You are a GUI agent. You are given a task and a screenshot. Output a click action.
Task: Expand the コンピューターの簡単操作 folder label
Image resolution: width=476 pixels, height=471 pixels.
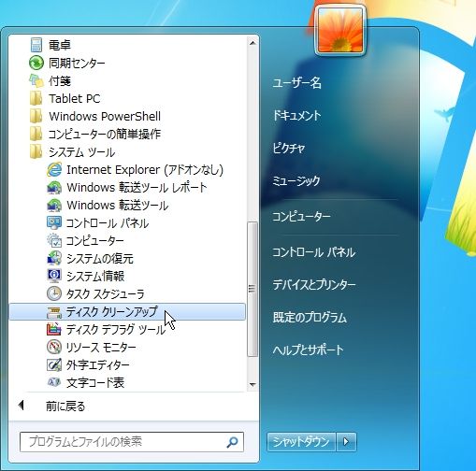pyautogui.click(x=105, y=135)
